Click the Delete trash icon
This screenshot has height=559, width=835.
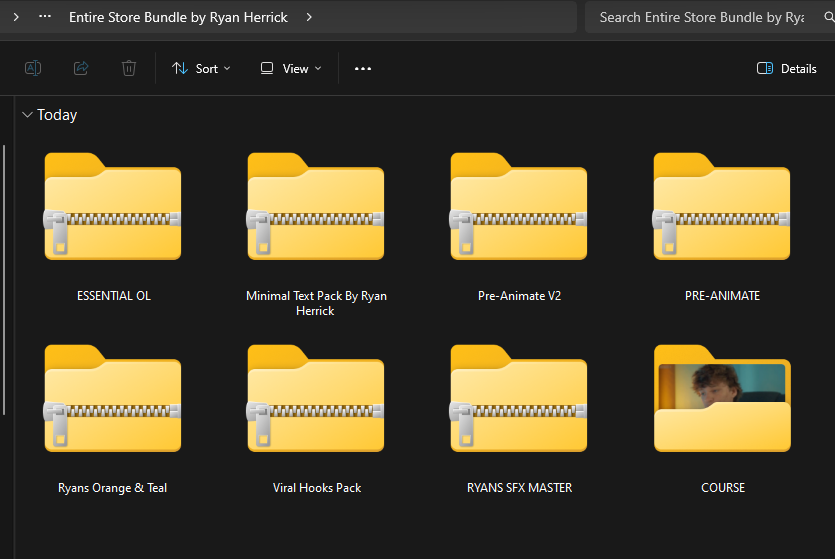click(129, 68)
